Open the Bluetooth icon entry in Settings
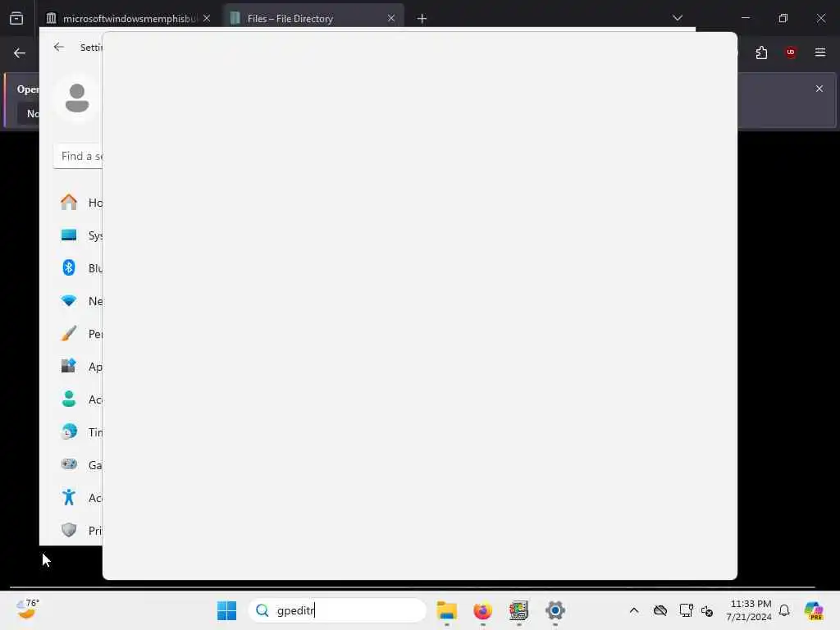The image size is (840, 630). 69,268
